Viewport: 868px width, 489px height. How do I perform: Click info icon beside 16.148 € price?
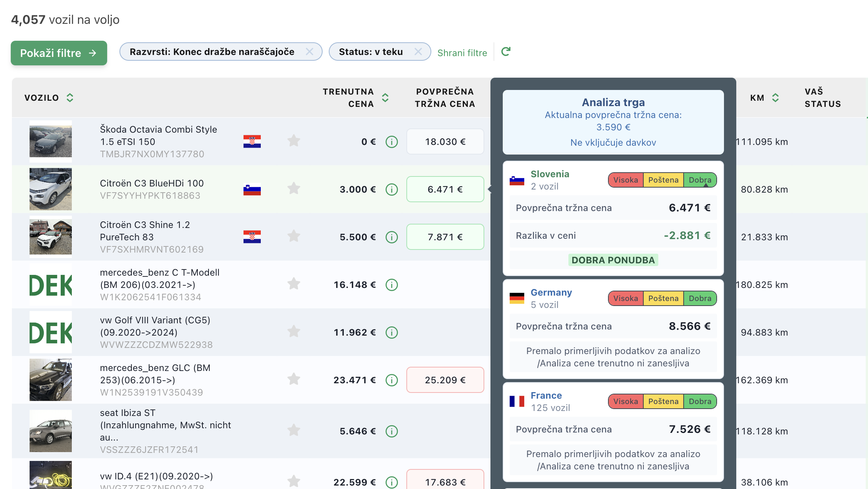pos(391,285)
